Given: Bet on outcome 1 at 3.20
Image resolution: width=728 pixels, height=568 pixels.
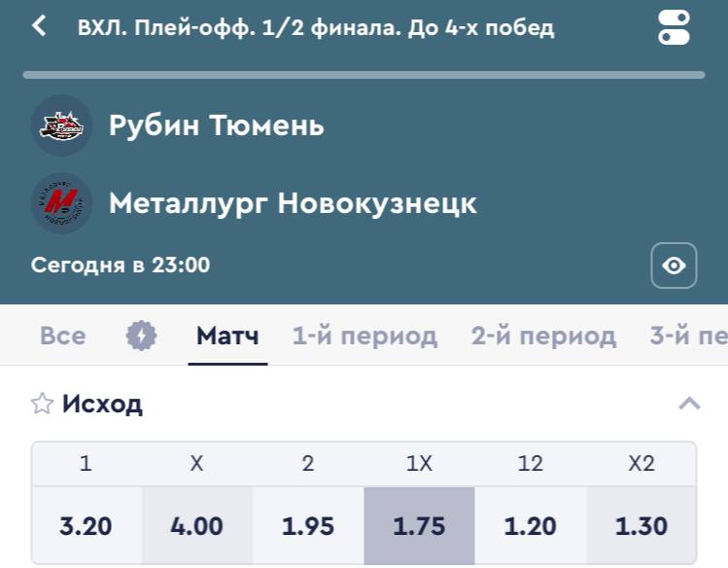Looking at the screenshot, I should coord(86,526).
